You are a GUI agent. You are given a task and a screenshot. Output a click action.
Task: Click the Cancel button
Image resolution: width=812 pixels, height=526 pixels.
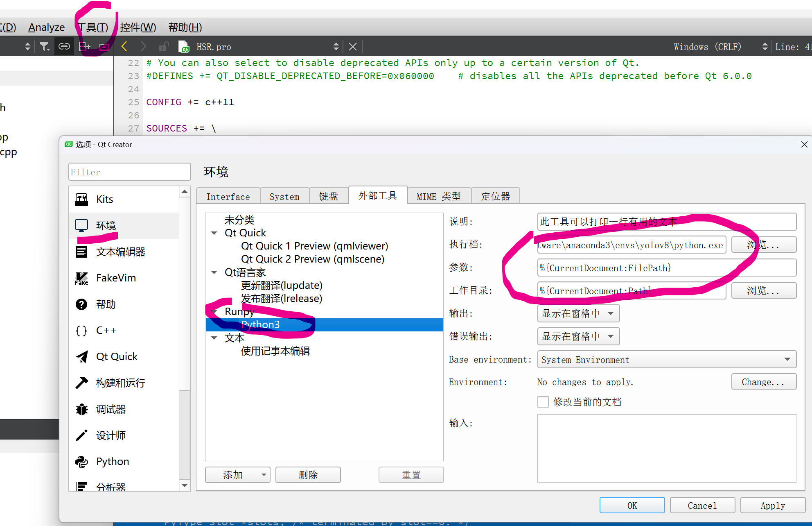(702, 505)
